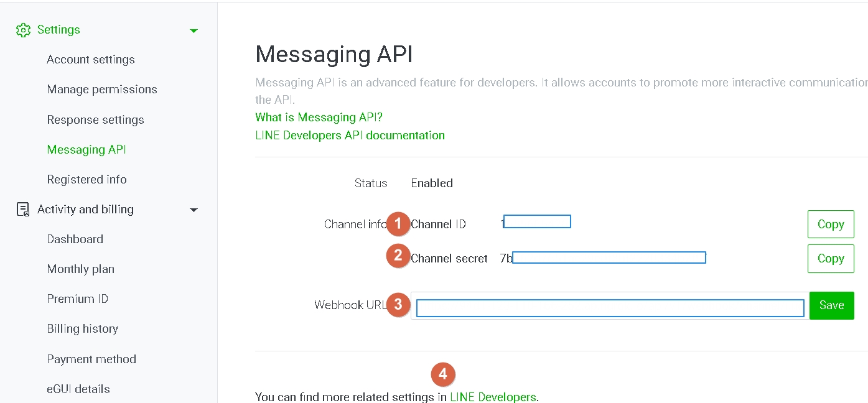Select Messaging API in sidebar
This screenshot has width=868, height=403.
pos(86,150)
